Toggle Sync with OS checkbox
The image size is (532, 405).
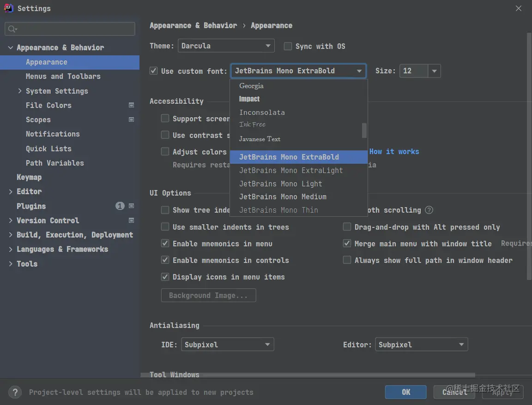pyautogui.click(x=288, y=46)
